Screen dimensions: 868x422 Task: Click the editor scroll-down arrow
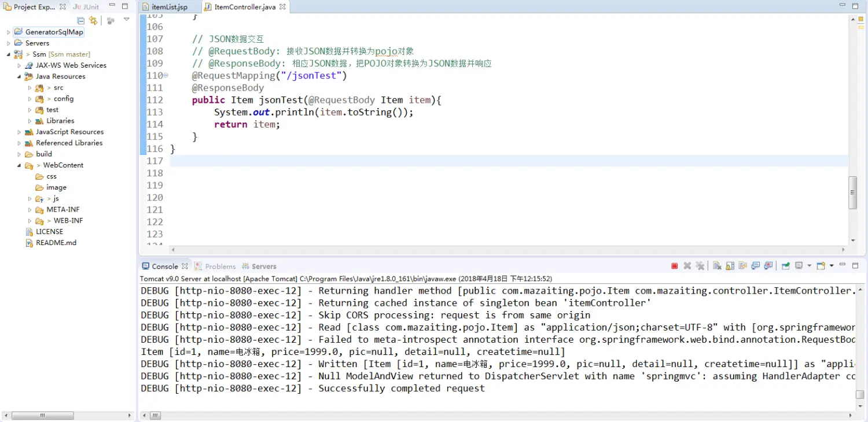pyautogui.click(x=853, y=240)
